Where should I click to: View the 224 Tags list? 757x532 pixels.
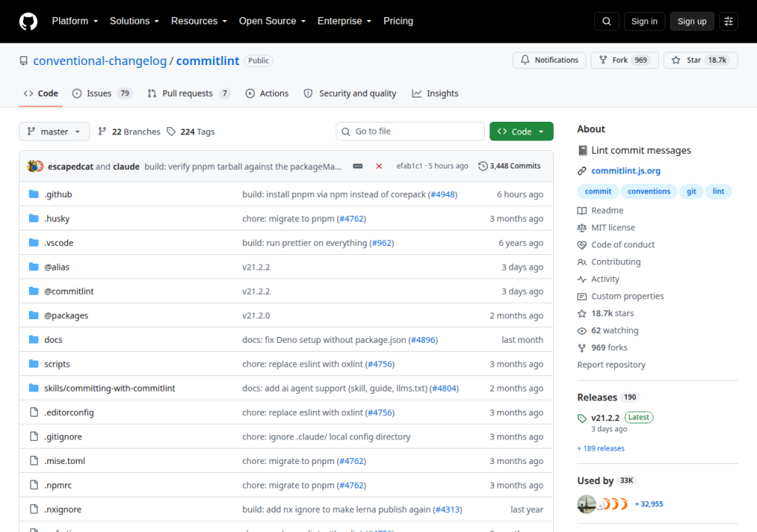coord(191,132)
